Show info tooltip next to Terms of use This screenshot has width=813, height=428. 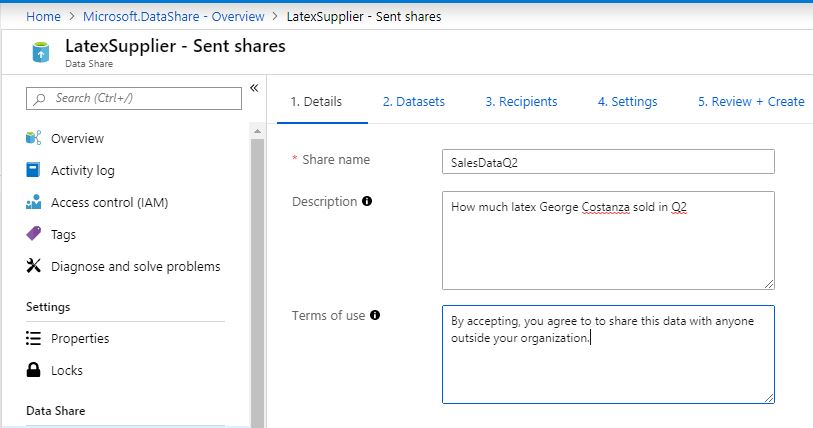tap(375, 315)
